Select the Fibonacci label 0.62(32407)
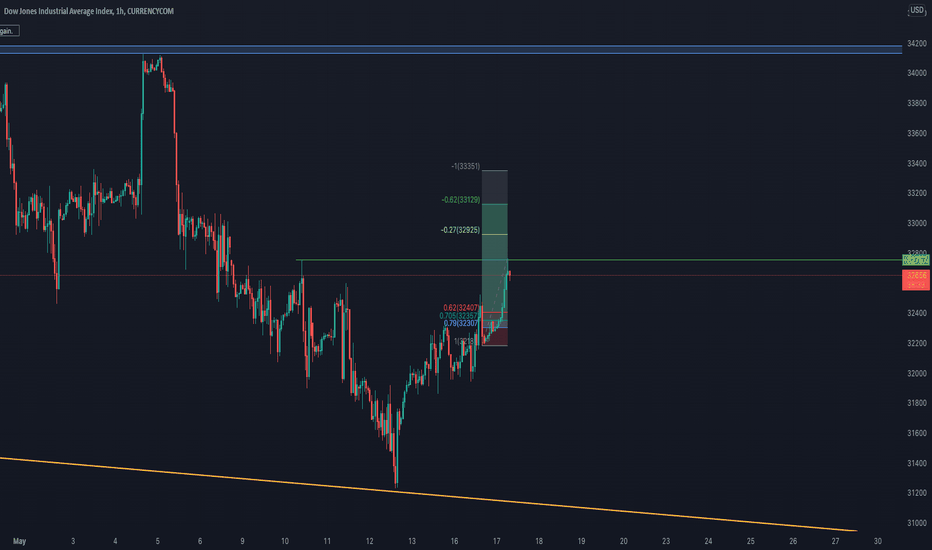Image resolution: width=932 pixels, height=550 pixels. tap(461, 308)
